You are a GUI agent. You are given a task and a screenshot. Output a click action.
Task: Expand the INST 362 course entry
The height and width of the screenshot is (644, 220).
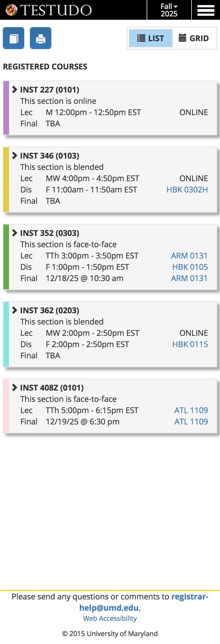tap(14, 310)
